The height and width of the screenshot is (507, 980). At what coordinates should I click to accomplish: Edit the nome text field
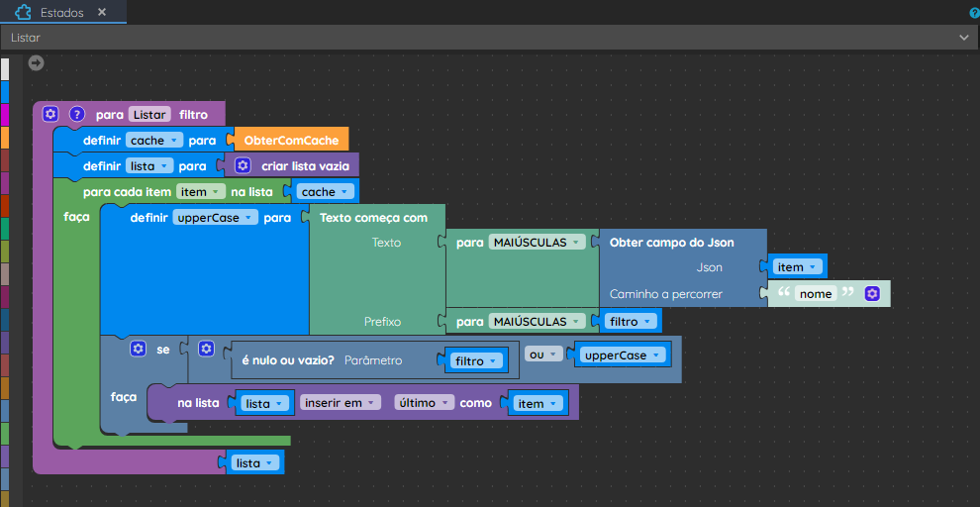pos(816,294)
